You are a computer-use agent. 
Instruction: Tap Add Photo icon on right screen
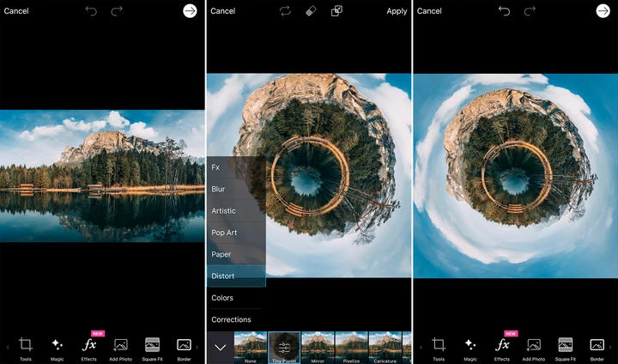534,344
